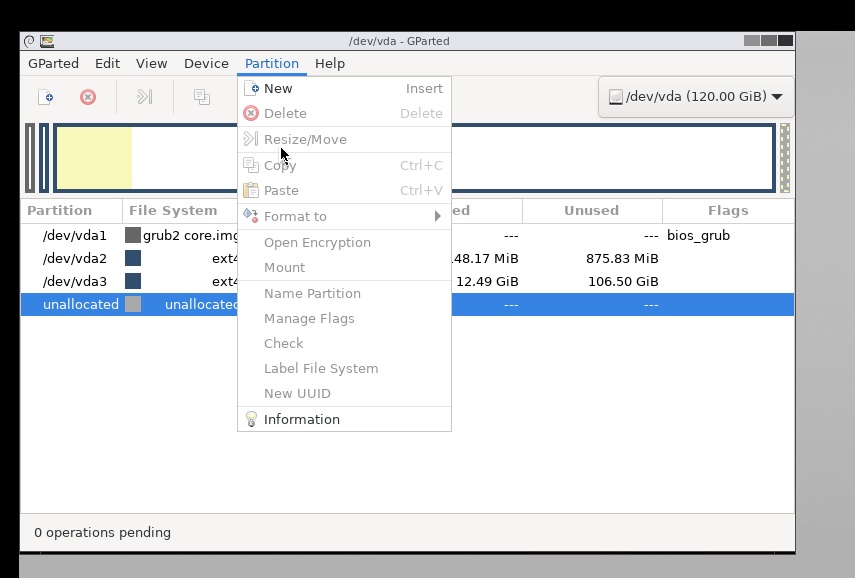The width and height of the screenshot is (855, 578).
Task: Click the Delete partition toolbar icon
Action: [x=88, y=97]
